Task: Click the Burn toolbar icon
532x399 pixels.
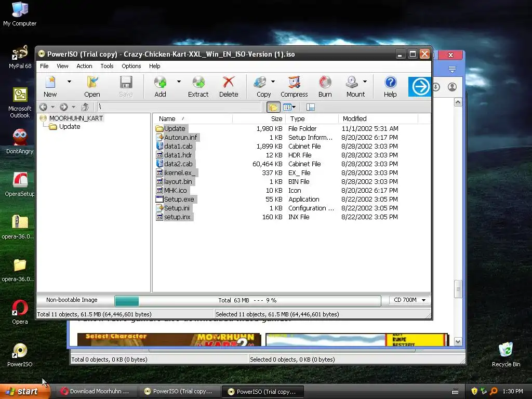Action: (x=325, y=86)
